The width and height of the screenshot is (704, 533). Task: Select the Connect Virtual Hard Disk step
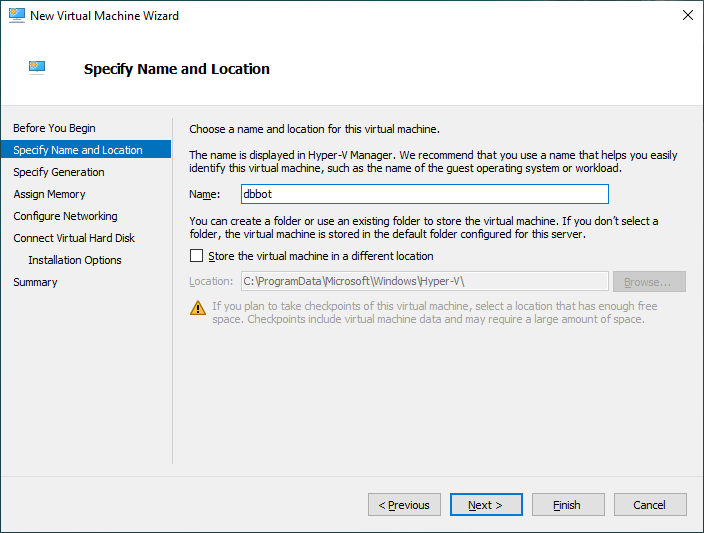(74, 238)
